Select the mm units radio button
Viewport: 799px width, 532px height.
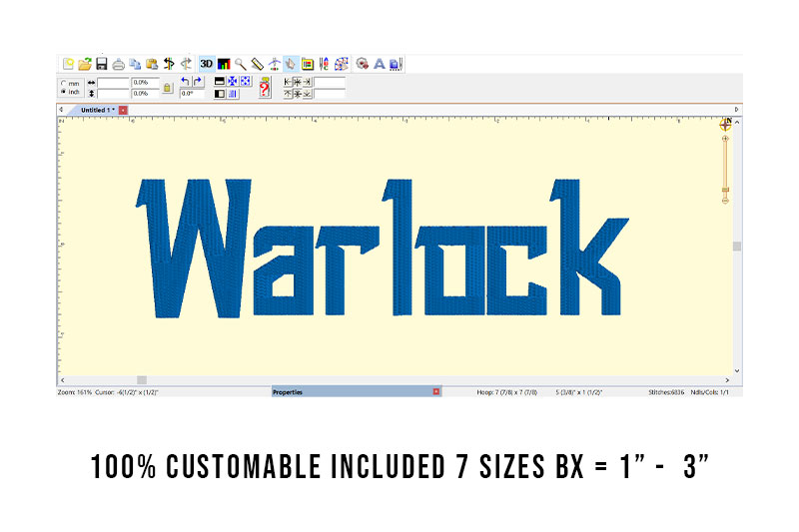pos(64,83)
